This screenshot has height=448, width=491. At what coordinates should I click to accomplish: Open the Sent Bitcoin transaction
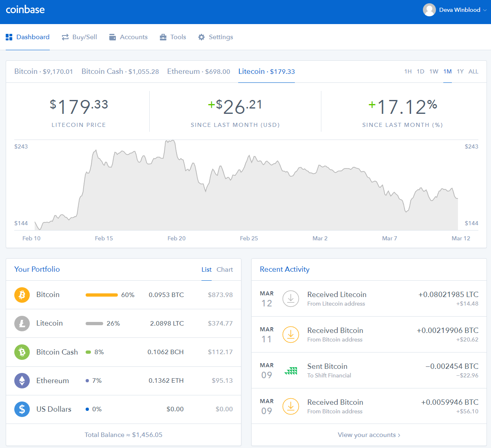[369, 370]
